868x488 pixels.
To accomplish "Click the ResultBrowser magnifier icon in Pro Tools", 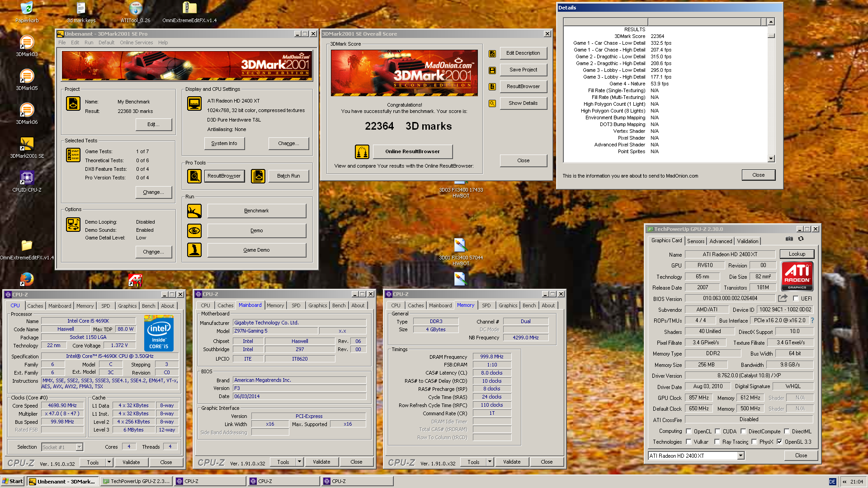I will tap(194, 176).
